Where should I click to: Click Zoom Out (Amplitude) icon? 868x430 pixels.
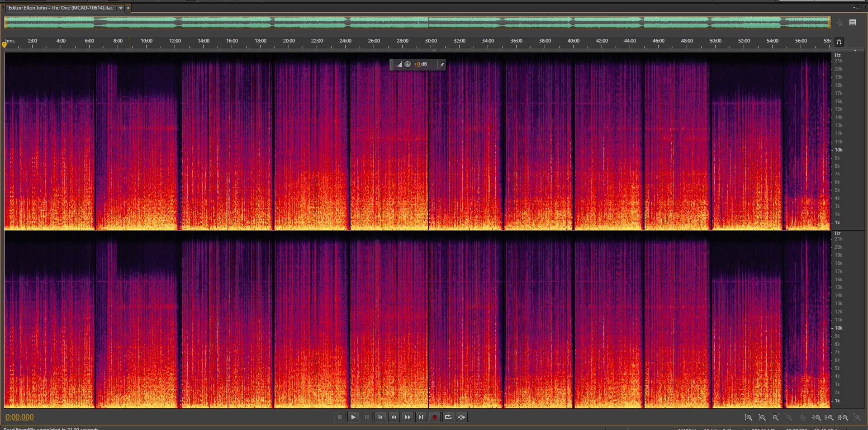coord(762,417)
